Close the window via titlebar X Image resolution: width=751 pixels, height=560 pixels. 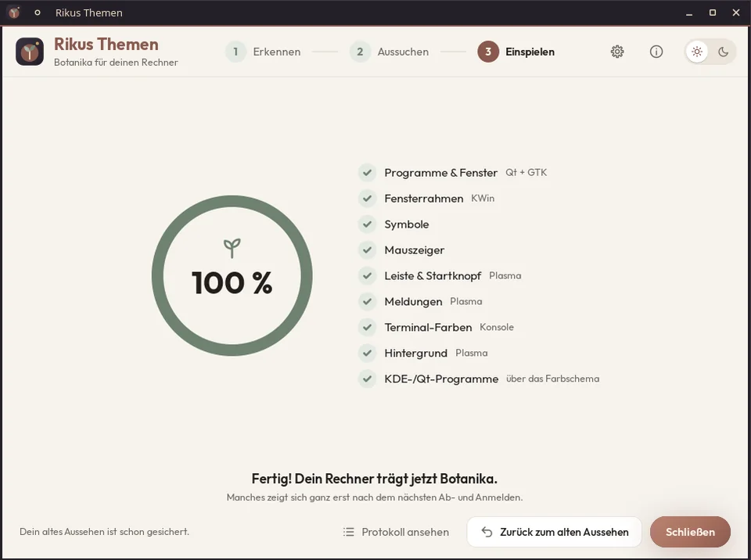click(736, 13)
